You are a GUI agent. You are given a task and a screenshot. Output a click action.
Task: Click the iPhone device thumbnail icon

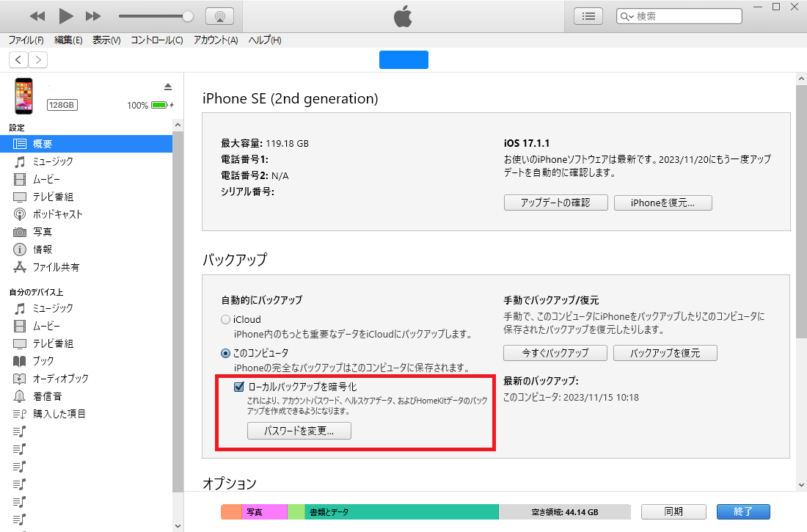coord(23,96)
